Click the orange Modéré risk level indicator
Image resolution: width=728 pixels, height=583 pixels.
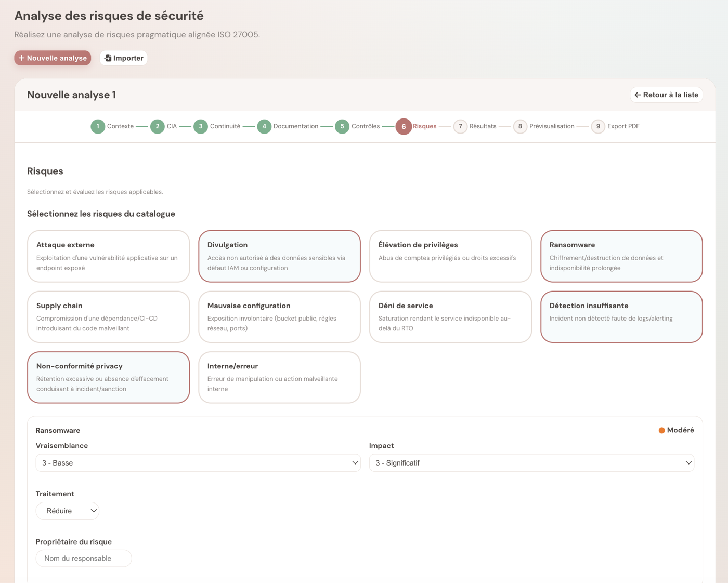[x=662, y=430]
